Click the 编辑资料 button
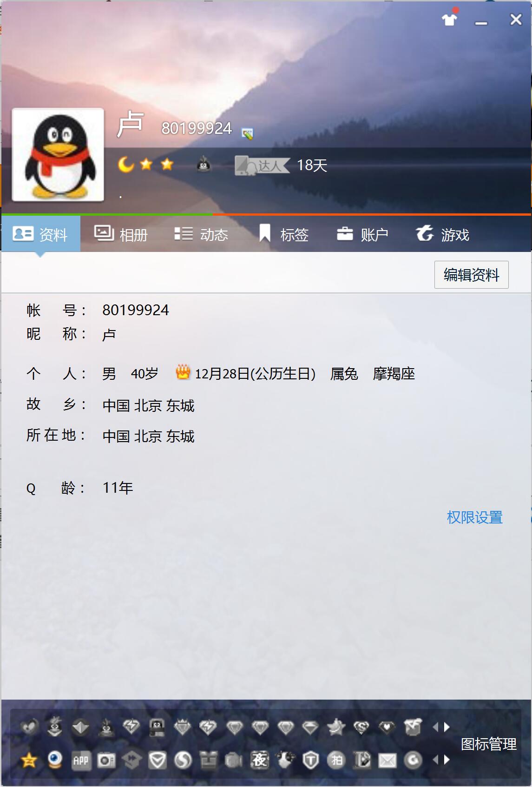Image resolution: width=532 pixels, height=787 pixels. (x=471, y=275)
